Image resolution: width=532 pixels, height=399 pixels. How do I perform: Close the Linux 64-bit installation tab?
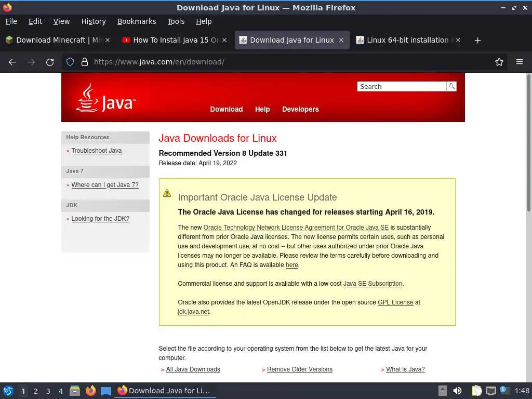tap(458, 40)
